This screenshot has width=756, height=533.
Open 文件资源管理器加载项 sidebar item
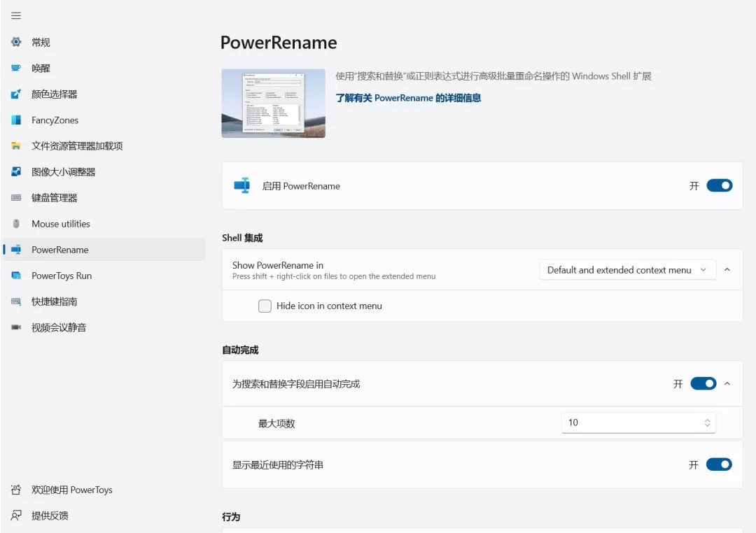tap(77, 146)
